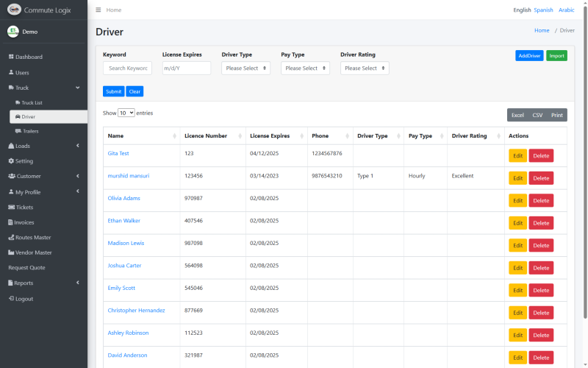Click the Vendor Master factory icon

point(11,252)
